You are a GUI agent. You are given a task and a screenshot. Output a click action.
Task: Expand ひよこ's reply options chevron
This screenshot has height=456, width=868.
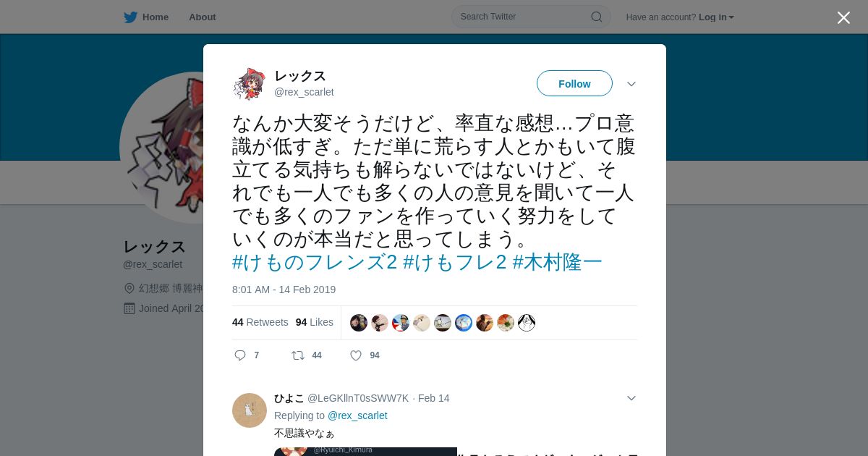631,398
